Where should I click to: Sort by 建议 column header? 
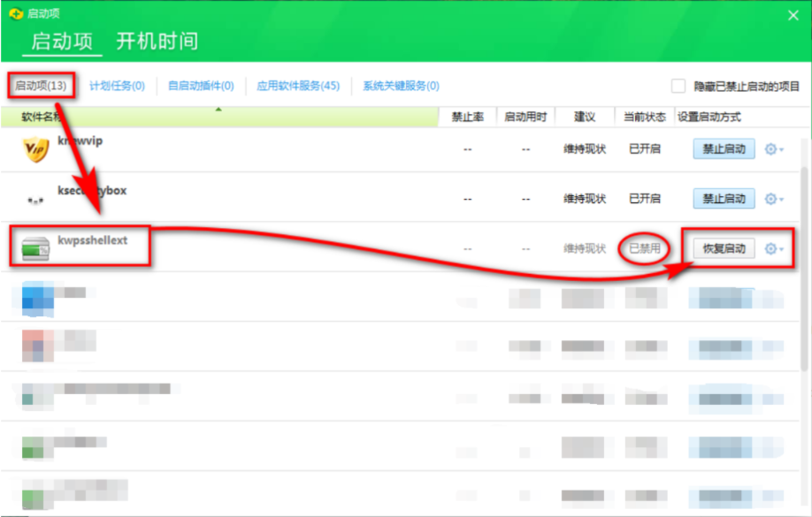[x=585, y=117]
